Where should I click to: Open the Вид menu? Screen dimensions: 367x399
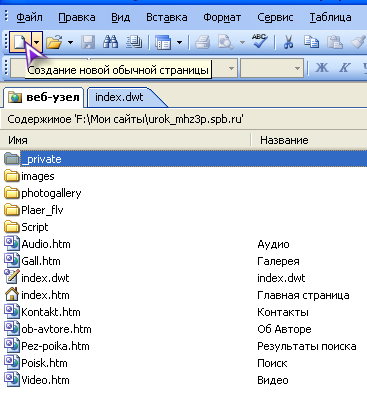tap(120, 17)
